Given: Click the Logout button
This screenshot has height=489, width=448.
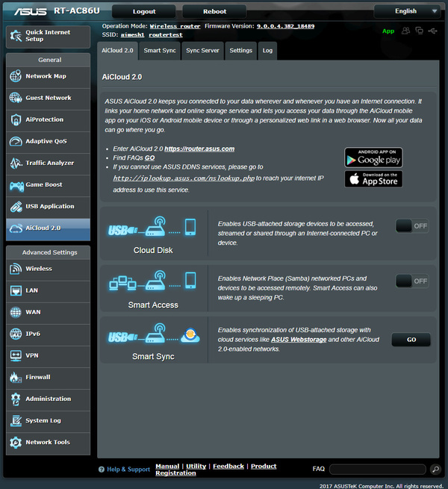Looking at the screenshot, I should coord(144,11).
